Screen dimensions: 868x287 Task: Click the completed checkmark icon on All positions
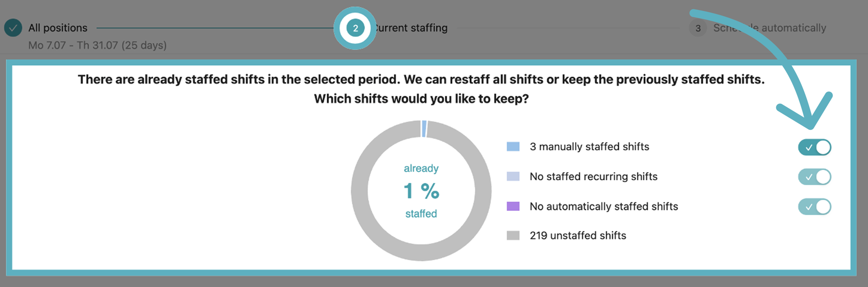(x=13, y=28)
